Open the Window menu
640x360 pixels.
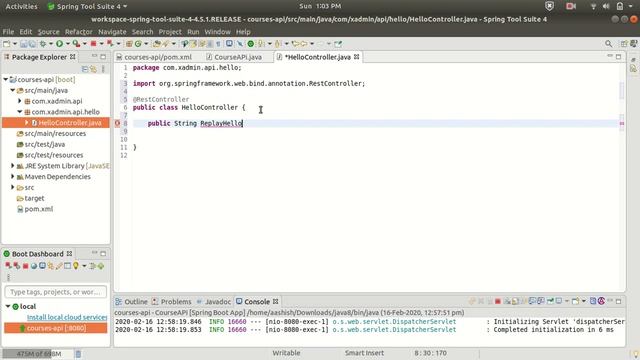click(x=218, y=32)
